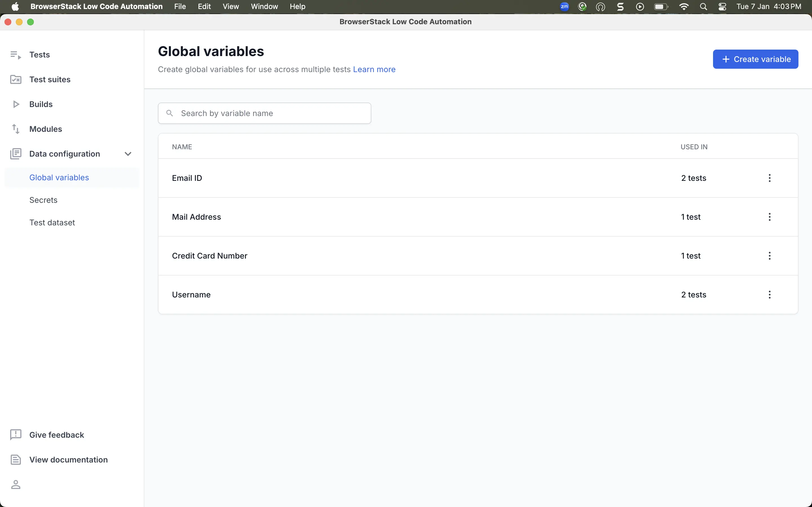Viewport: 812px width, 507px height.
Task: Open the Window menu
Action: point(264,7)
